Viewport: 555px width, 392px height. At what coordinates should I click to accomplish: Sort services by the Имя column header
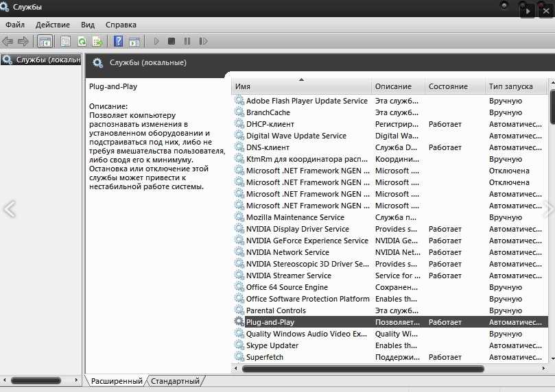302,86
